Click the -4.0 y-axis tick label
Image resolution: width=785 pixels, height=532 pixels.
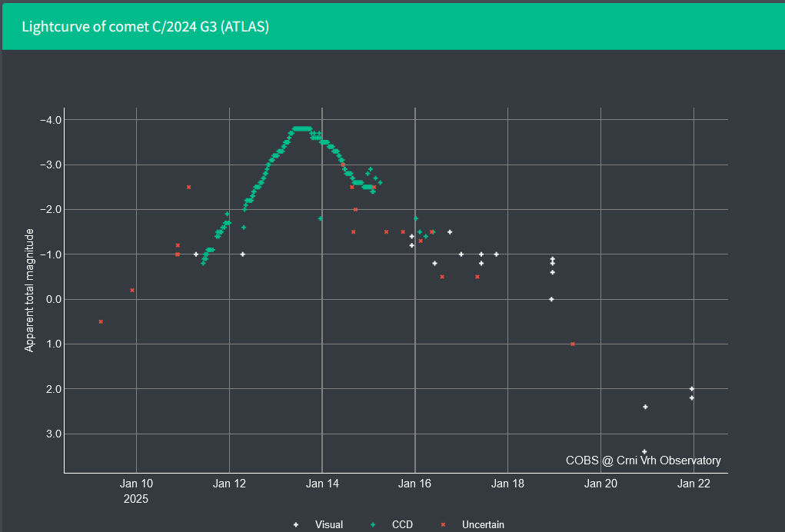pos(51,120)
